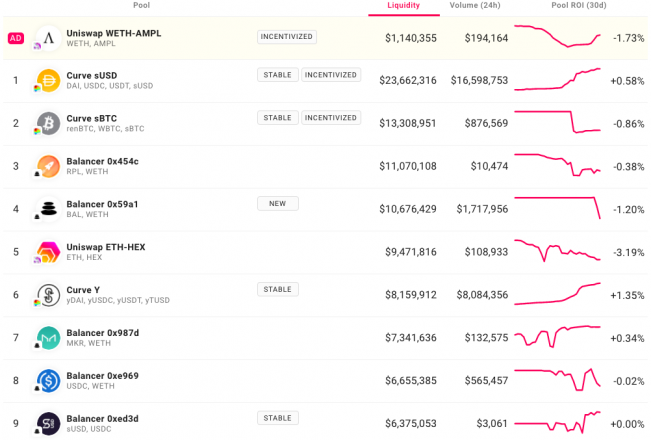The width and height of the screenshot is (651, 440).
Task: Open the Uniswap ETH-HEX pool name link
Action: 106,247
